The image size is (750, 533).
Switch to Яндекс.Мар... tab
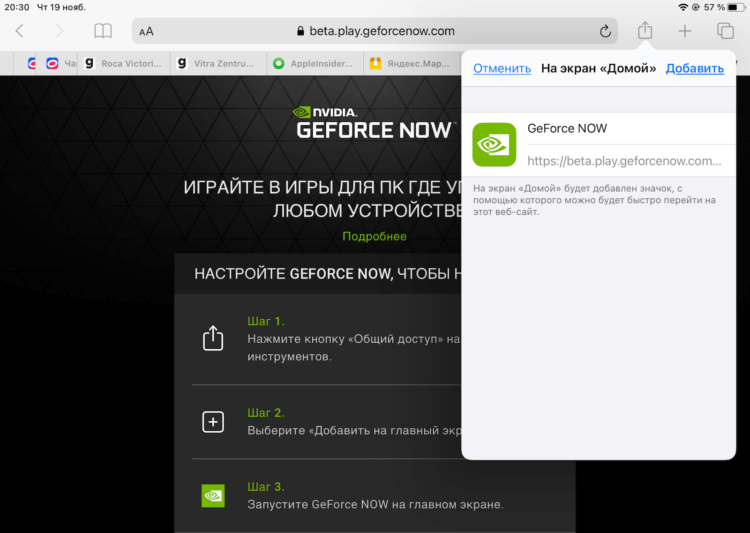pos(412,64)
